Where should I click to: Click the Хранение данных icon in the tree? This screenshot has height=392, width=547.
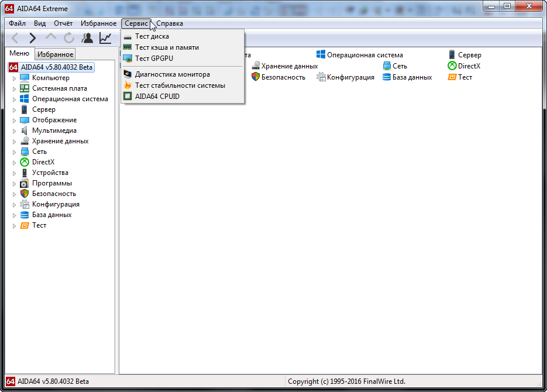tap(25, 141)
